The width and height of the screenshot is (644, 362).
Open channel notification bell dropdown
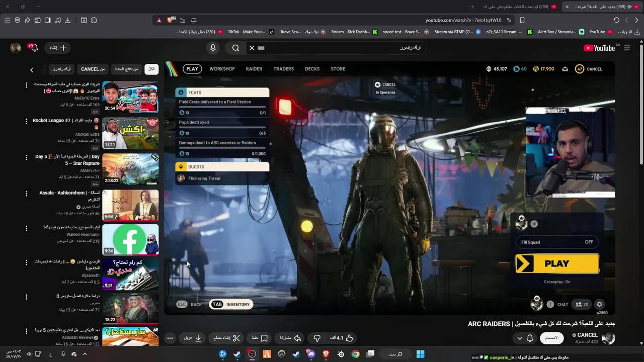pyautogui.click(x=525, y=338)
